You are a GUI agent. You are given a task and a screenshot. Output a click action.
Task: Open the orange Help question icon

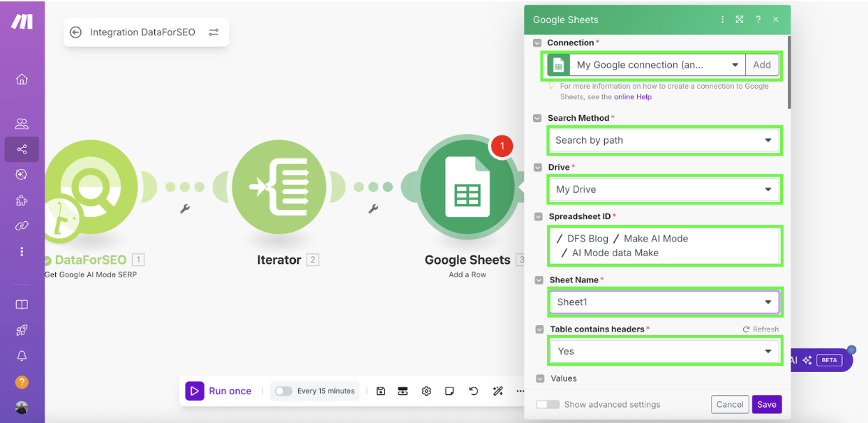coord(22,382)
